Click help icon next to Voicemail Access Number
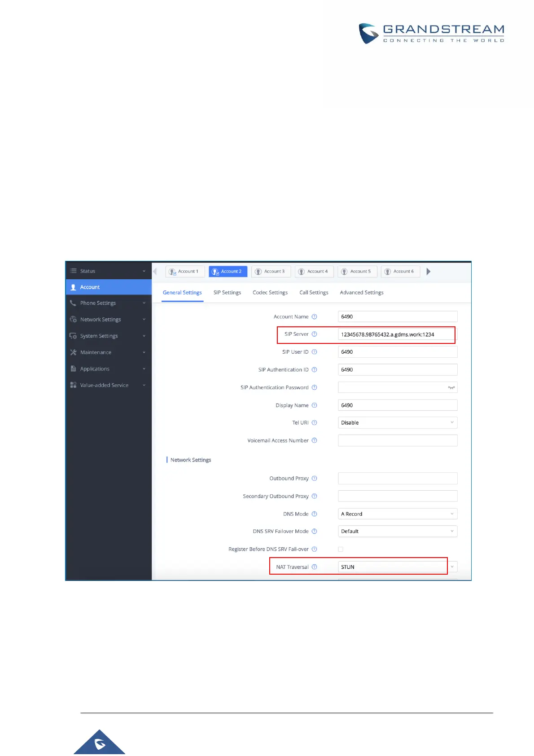The height and width of the screenshot is (756, 534). click(315, 440)
